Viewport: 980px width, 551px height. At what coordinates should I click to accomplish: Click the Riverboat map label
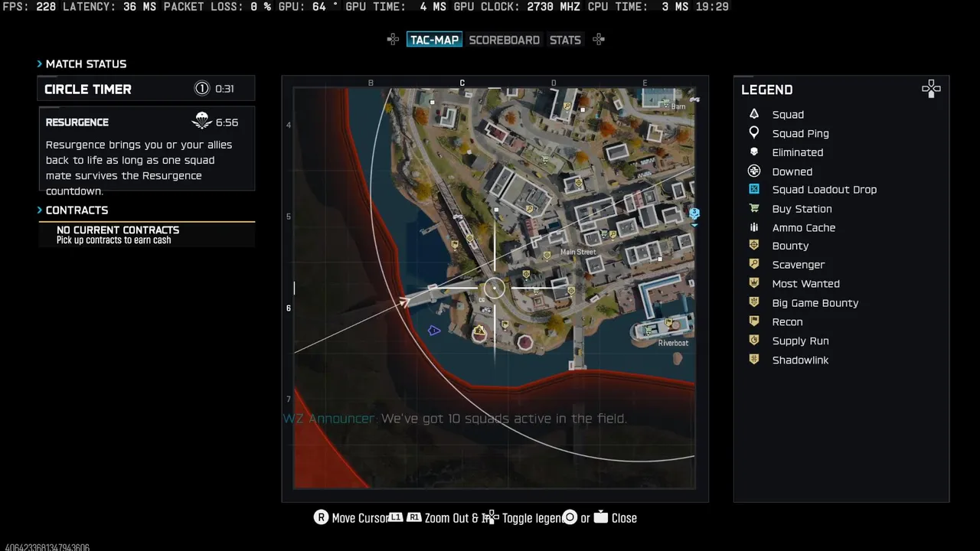673,343
